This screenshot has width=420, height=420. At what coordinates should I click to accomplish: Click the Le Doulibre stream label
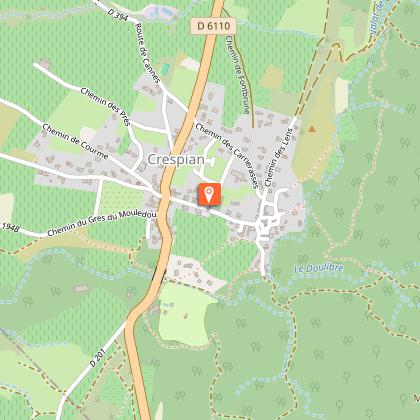pos(319,268)
